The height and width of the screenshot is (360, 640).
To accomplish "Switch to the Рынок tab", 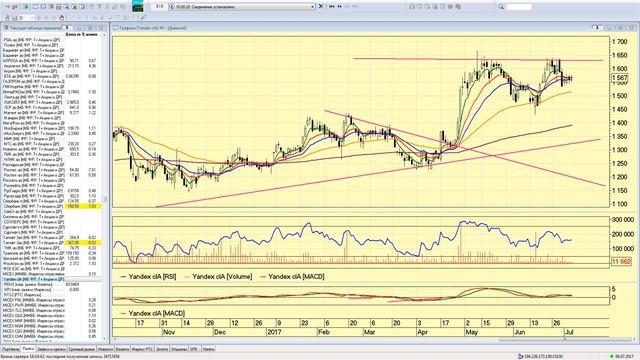I will click(28, 349).
